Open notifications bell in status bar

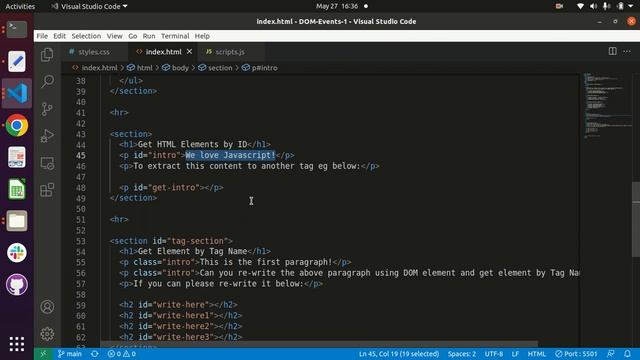(x=627, y=354)
